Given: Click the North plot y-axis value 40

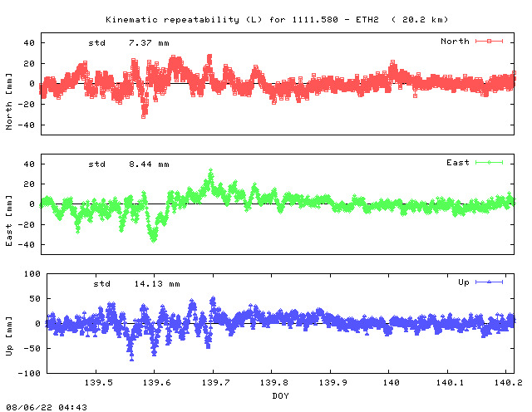Looking at the screenshot, I should click(x=29, y=43).
